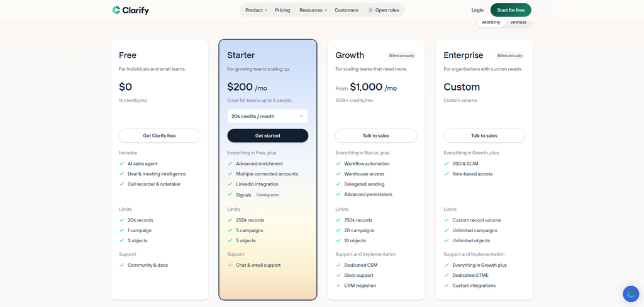Click the Custom price text
Screen dimensions: 644x307
462,87
